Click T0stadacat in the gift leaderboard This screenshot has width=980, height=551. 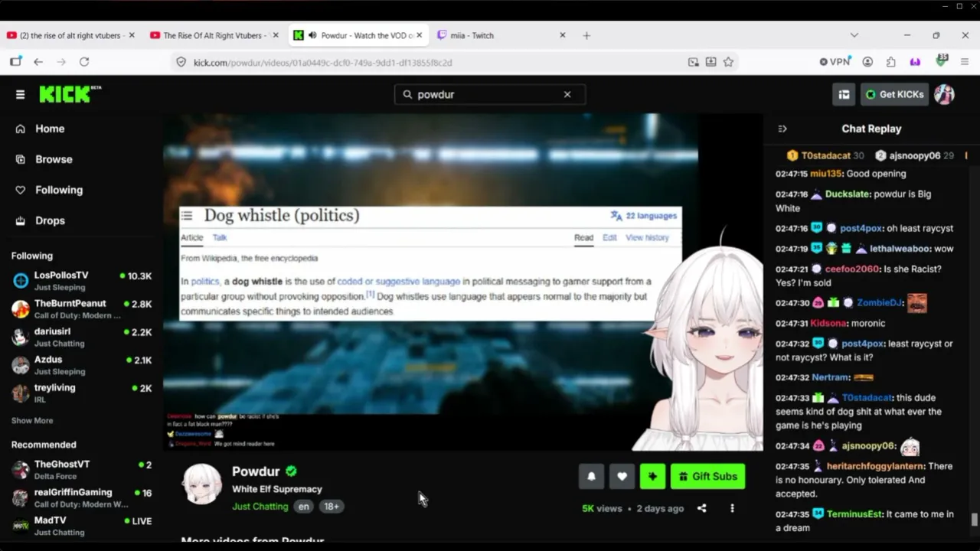coord(825,155)
